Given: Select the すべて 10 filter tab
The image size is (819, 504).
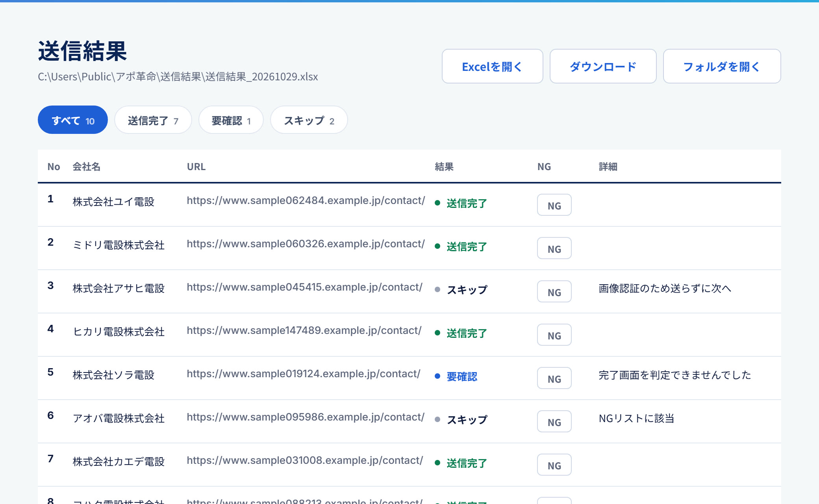Looking at the screenshot, I should [73, 120].
